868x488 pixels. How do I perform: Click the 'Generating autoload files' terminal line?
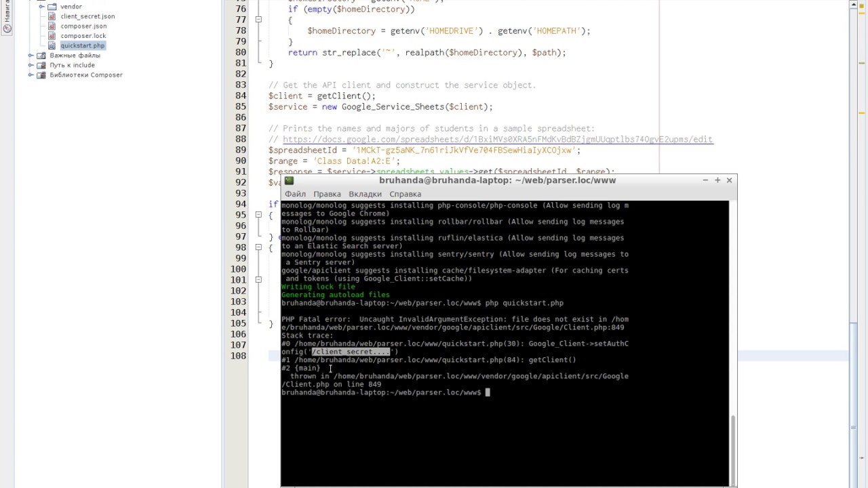[336, 295]
